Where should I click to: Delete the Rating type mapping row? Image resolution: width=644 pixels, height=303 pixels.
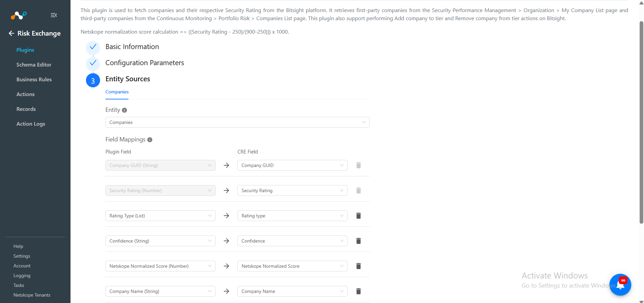click(x=359, y=216)
